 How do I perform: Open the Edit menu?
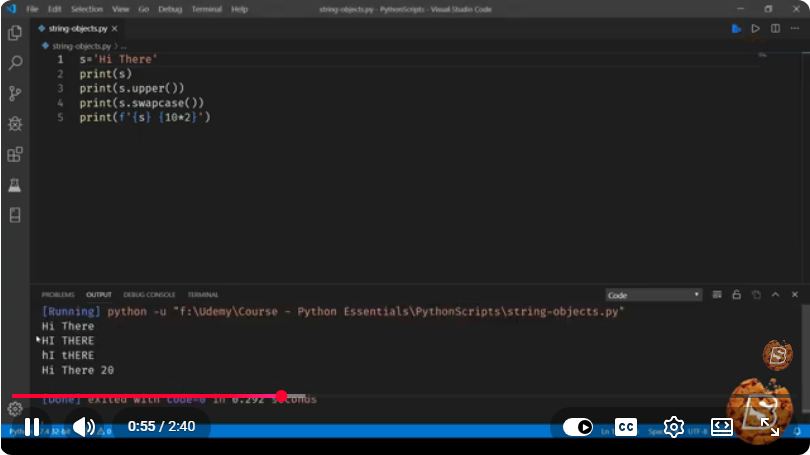coord(54,9)
